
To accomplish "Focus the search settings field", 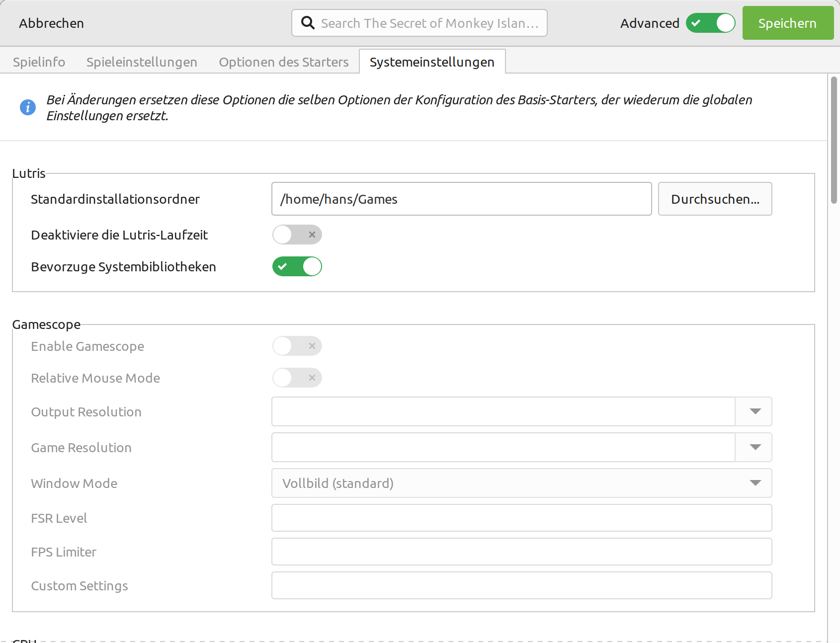I will [420, 23].
